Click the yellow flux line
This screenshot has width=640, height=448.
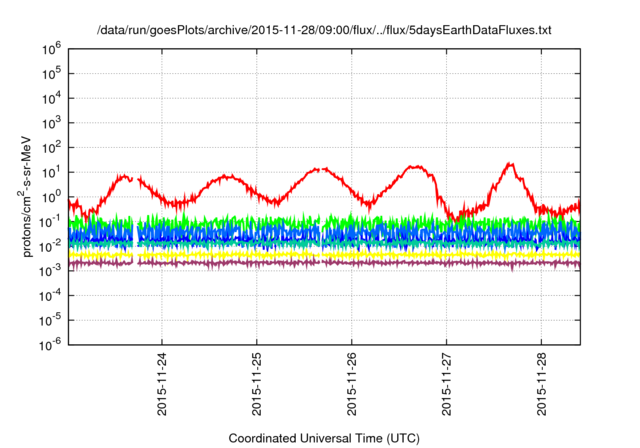(x=324, y=255)
